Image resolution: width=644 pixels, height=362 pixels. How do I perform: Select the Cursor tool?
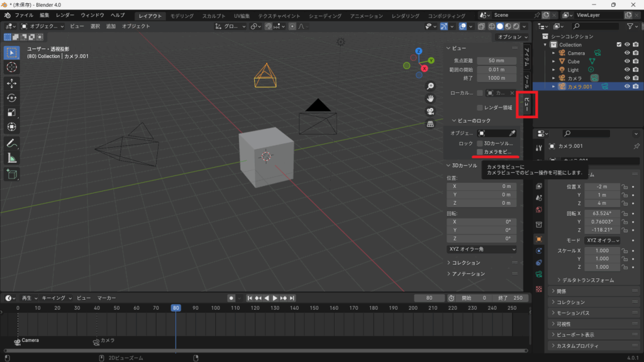click(12, 67)
